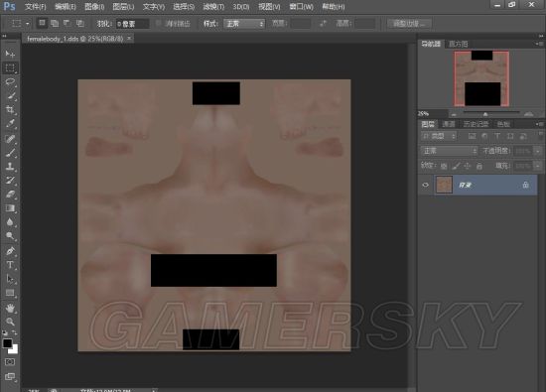Select the Hand tool
This screenshot has width=546, height=392.
10,308
